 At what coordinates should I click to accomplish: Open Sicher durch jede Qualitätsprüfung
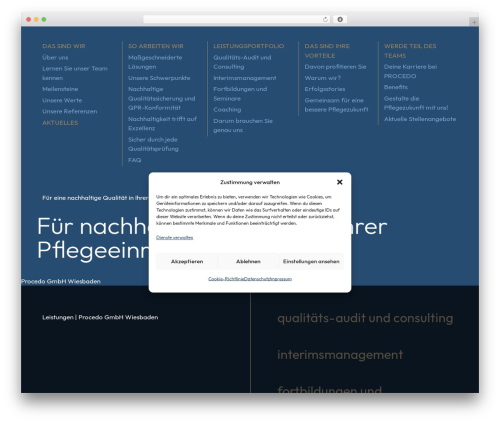pos(153,144)
